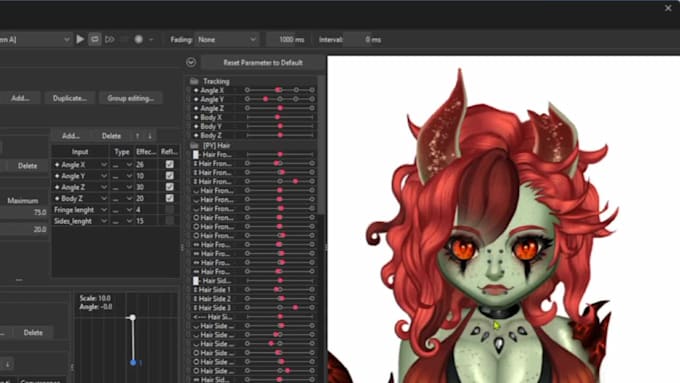
Task: Click the round record icon
Action: pos(138,39)
